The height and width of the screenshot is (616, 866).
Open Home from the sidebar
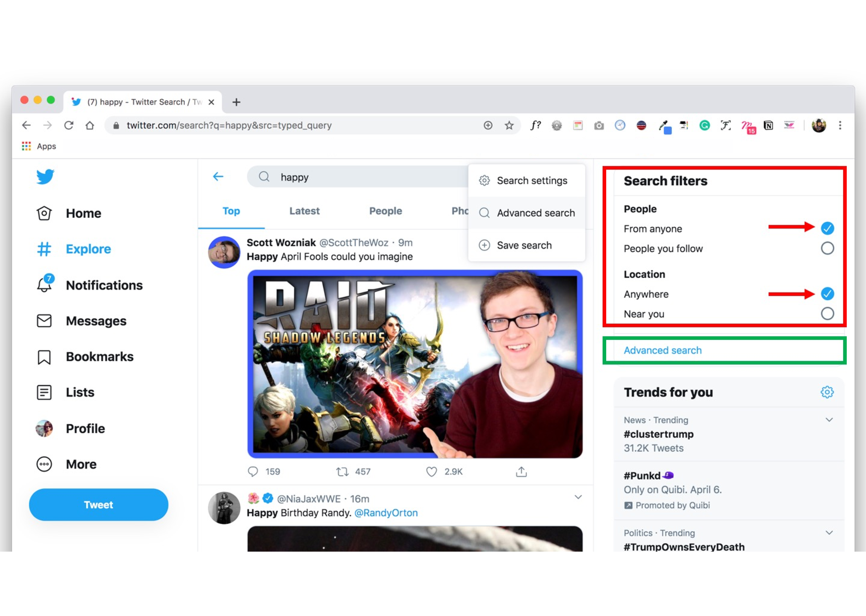(x=69, y=213)
